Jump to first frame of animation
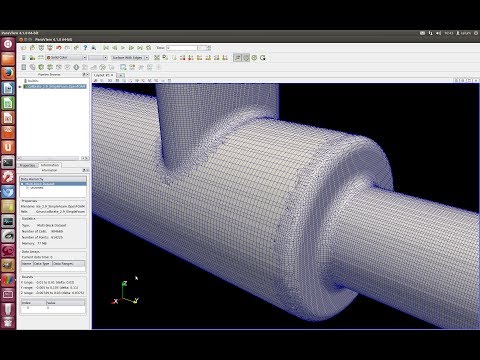The image size is (480, 360). [106, 48]
